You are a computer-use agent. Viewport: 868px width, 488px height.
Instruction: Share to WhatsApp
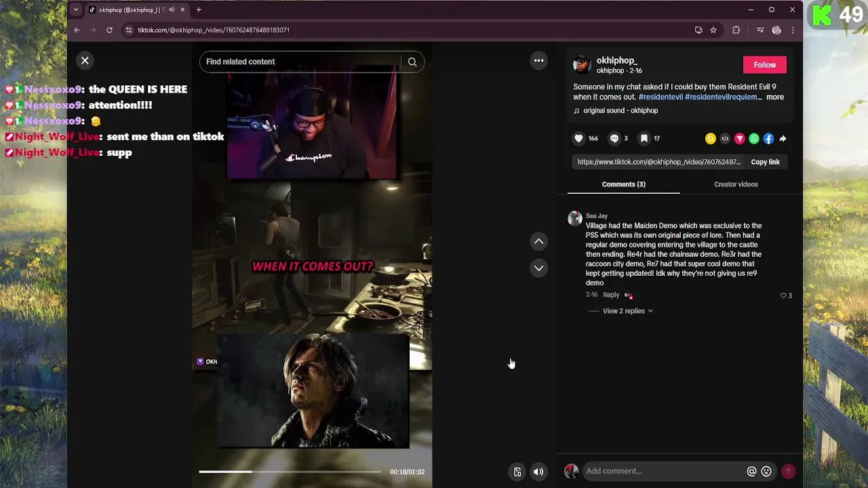754,138
